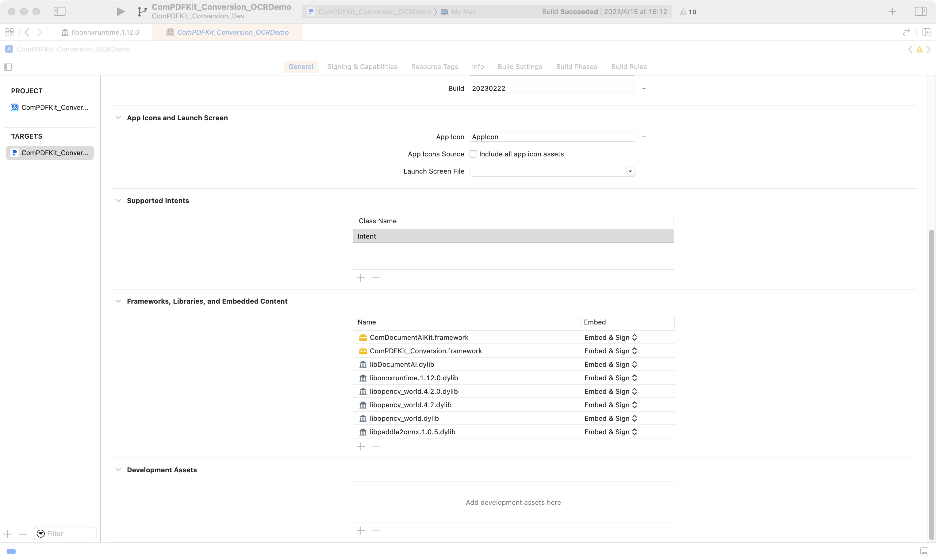Select the Intent row in Class Name table
The width and height of the screenshot is (936, 560).
pyautogui.click(x=513, y=236)
